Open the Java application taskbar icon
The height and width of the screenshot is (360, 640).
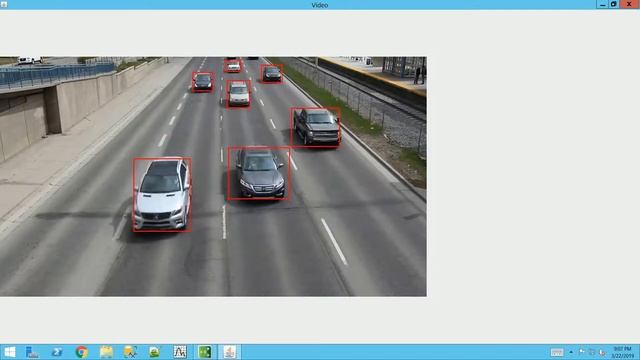(229, 352)
